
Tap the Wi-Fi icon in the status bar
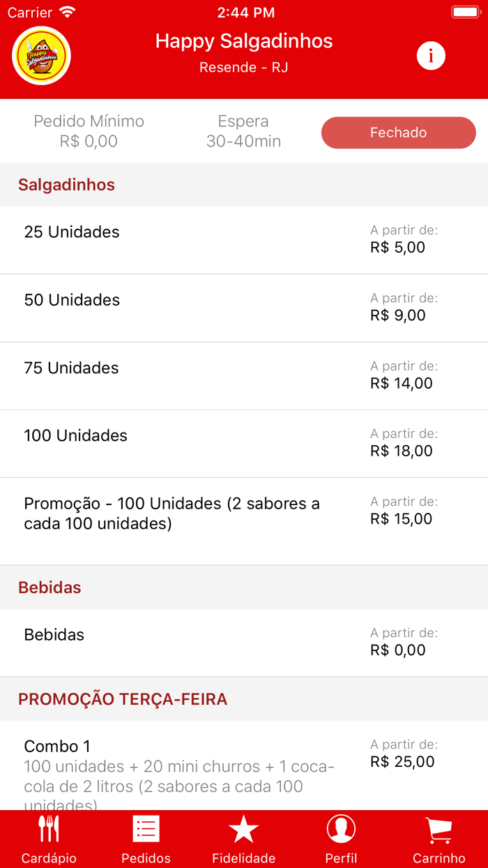(66, 11)
